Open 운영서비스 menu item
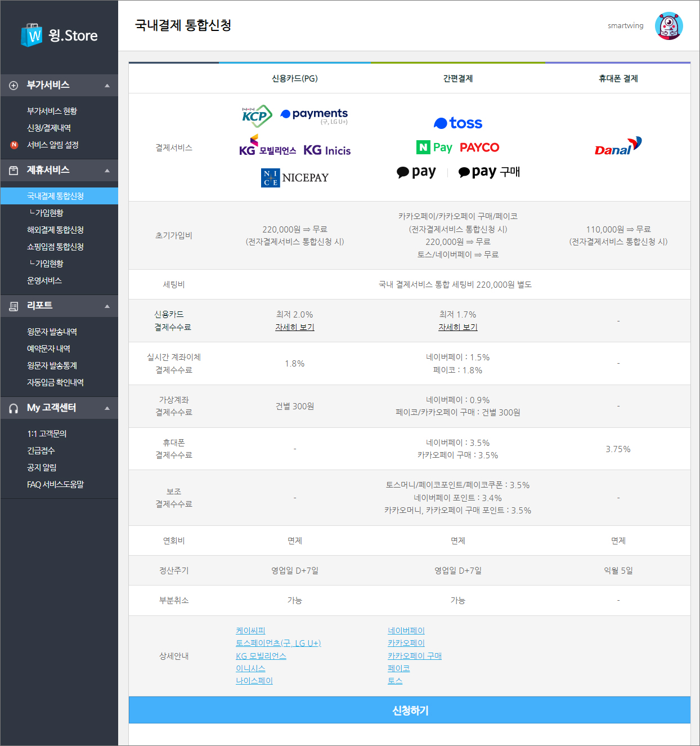 pyautogui.click(x=44, y=280)
